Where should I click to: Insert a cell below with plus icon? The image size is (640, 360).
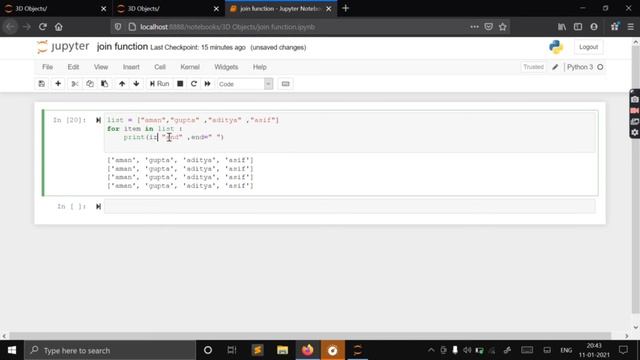58,84
